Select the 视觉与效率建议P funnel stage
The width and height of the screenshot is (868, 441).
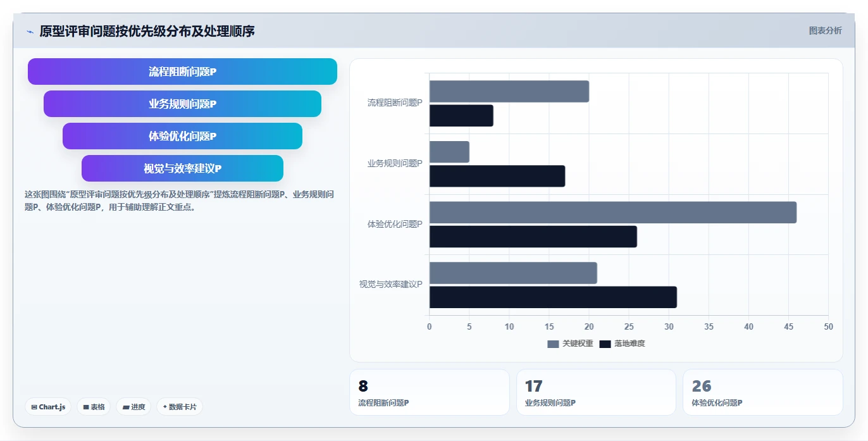click(x=182, y=168)
